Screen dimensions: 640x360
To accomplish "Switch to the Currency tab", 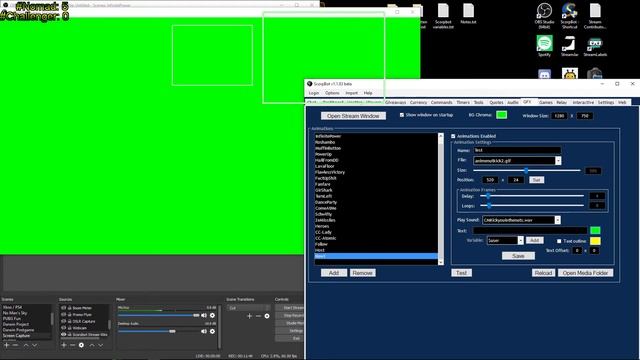I will click(x=418, y=102).
